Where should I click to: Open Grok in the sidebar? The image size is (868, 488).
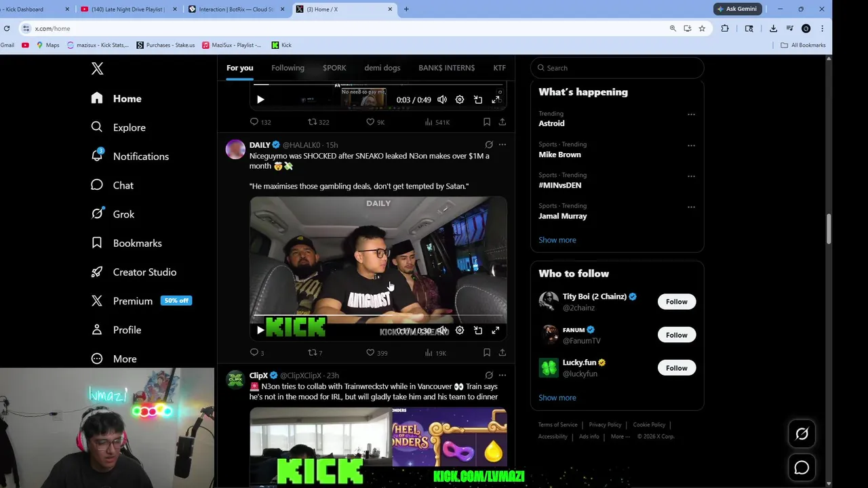click(113, 214)
